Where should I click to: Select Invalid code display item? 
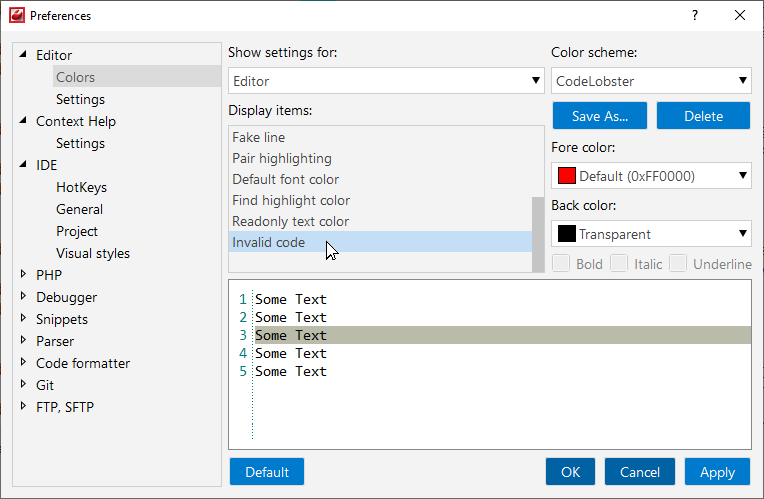click(x=380, y=242)
